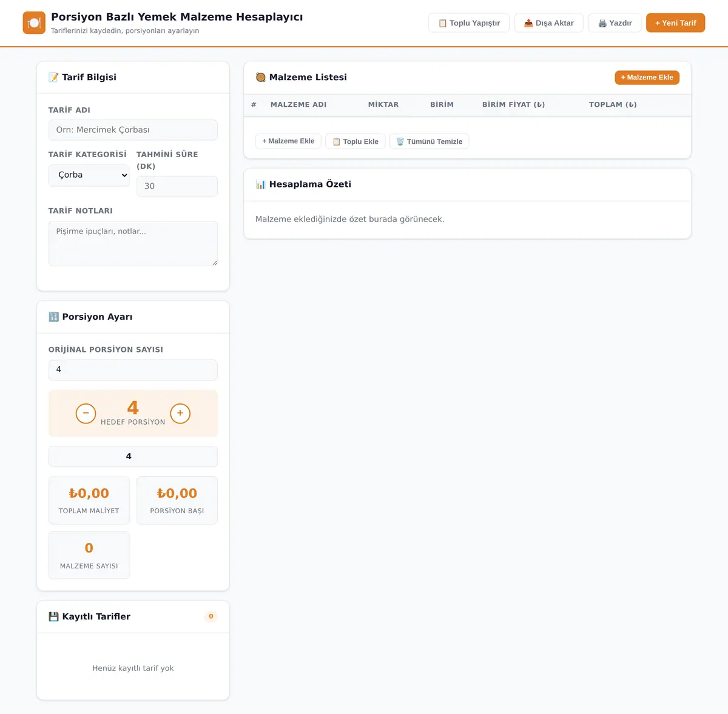This screenshot has height=714, width=728.
Task: Increase Hedef Porsiyon with the plus button
Action: point(180,413)
